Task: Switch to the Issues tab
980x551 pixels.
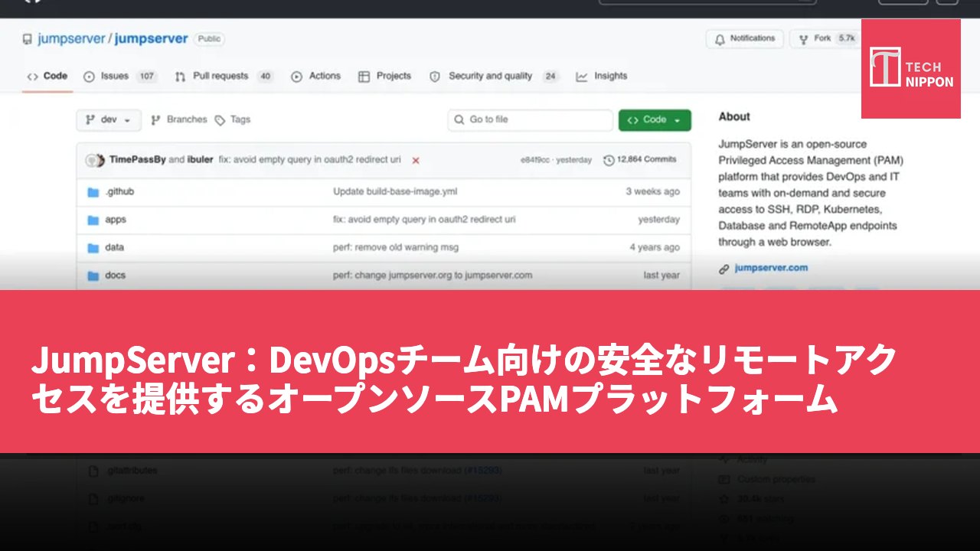Action: [x=119, y=77]
